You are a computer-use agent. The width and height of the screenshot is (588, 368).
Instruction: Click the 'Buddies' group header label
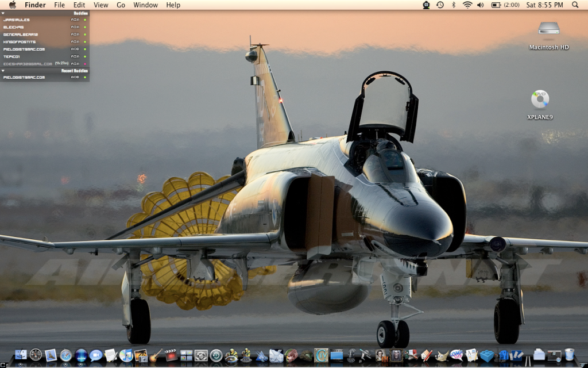[x=80, y=13]
